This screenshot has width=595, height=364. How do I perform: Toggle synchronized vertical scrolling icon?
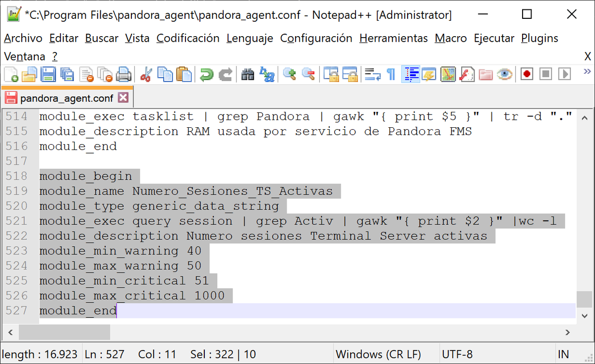(331, 74)
